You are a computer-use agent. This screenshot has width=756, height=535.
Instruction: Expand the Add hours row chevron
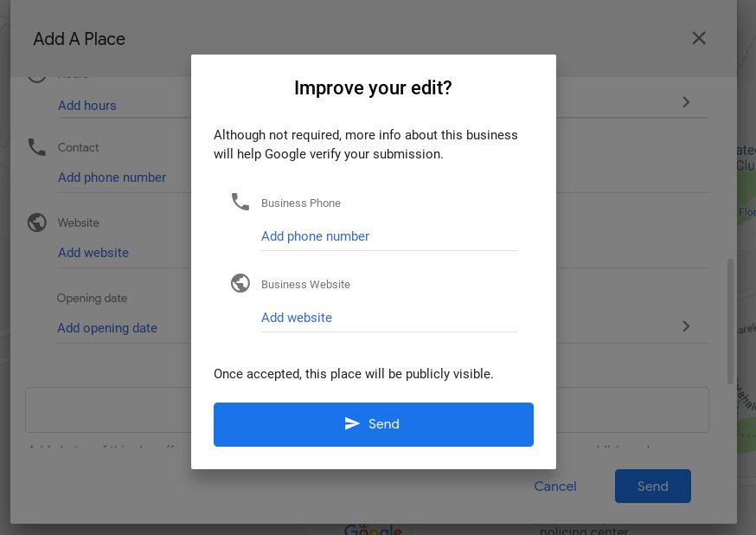point(685,102)
